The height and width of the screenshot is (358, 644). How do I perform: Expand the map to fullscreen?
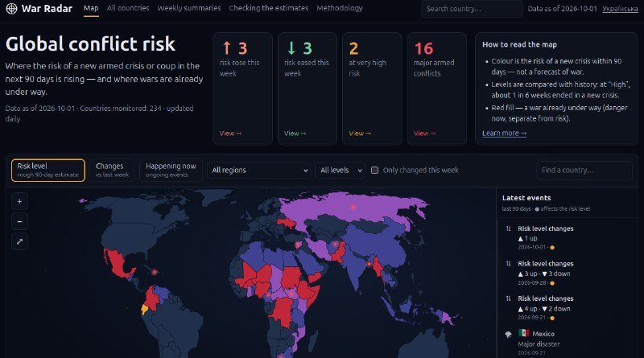(19, 242)
